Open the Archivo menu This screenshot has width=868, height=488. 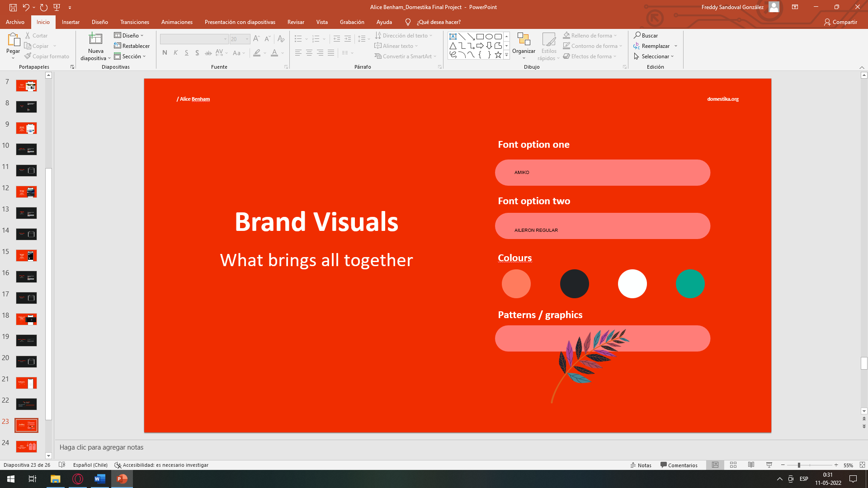(x=15, y=22)
